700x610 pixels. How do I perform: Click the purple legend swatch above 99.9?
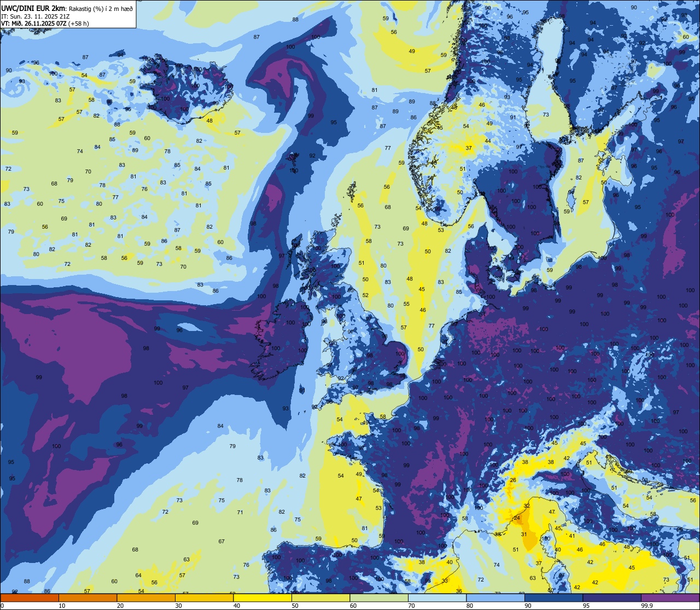coord(670,598)
